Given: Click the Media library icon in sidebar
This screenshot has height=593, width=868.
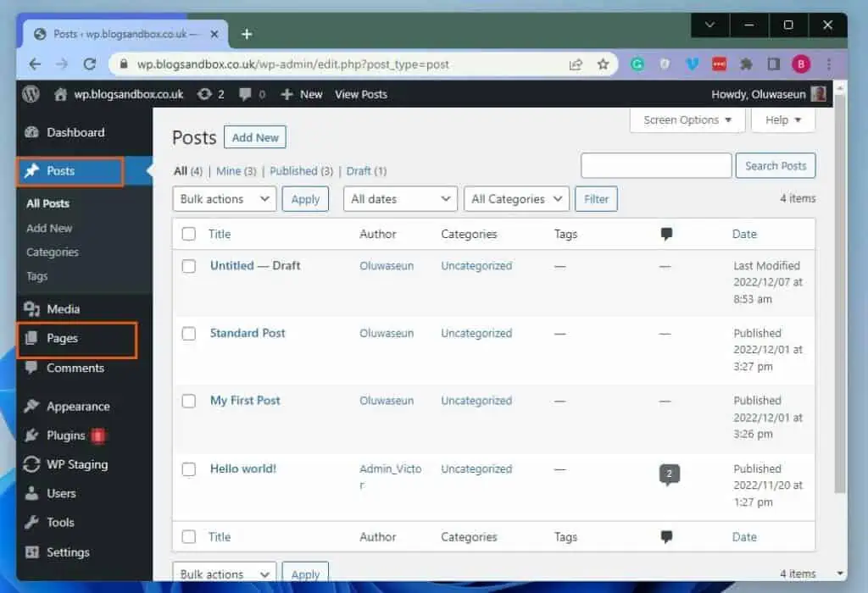Looking at the screenshot, I should click(x=32, y=308).
